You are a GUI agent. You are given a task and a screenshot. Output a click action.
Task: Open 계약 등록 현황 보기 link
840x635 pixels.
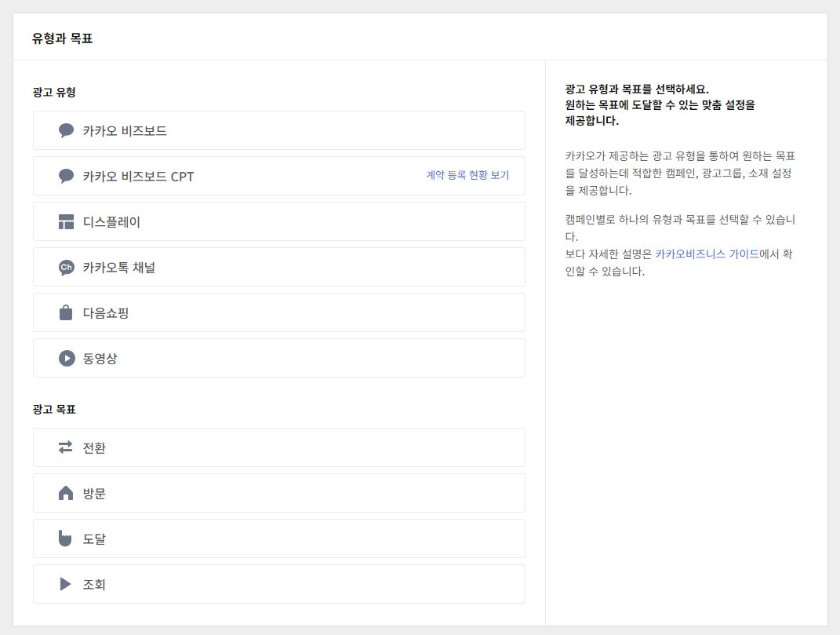point(467,175)
